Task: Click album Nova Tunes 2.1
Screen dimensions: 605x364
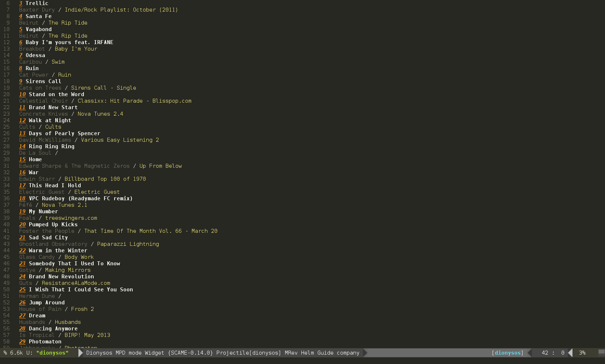Action: pos(64,205)
